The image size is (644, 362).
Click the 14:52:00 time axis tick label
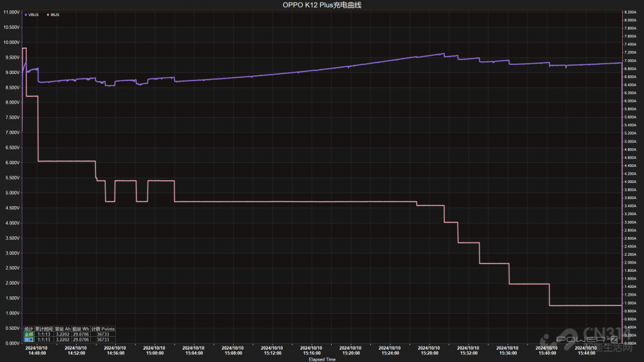click(77, 353)
